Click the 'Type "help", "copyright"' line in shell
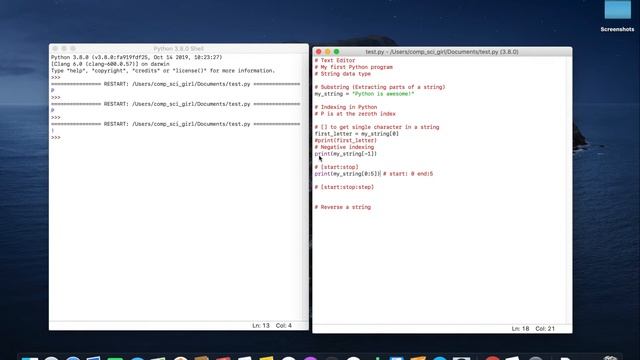 point(163,71)
